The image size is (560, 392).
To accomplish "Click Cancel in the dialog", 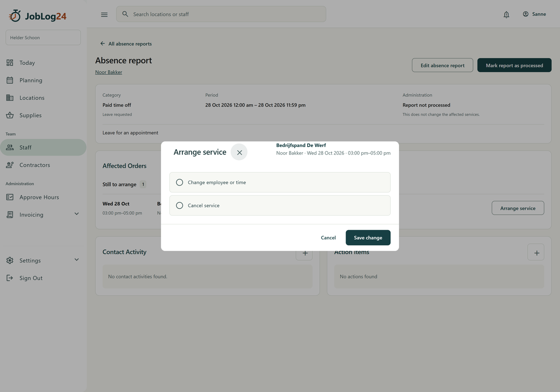I will click(x=328, y=238).
